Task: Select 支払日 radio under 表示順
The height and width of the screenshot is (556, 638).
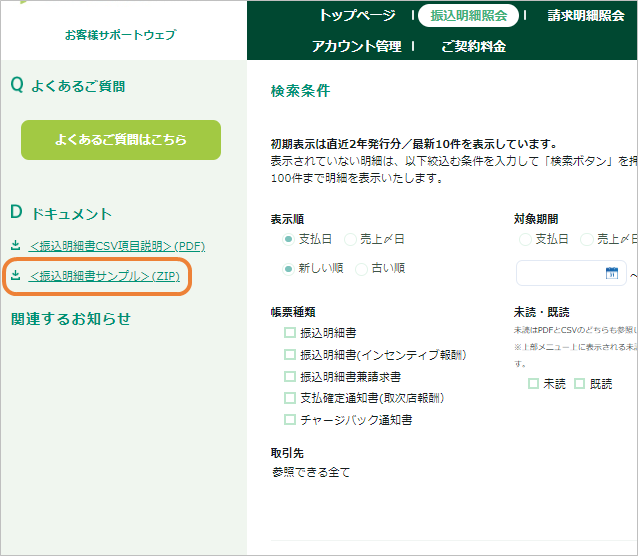Action: pos(288,239)
